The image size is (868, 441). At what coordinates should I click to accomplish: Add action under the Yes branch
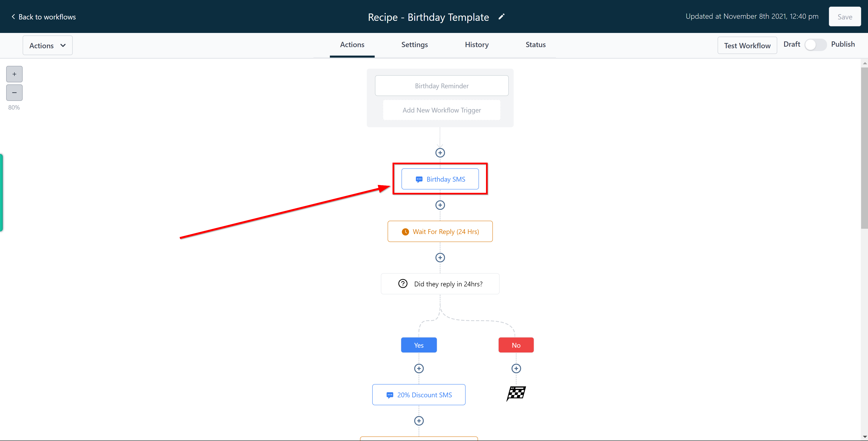click(419, 368)
